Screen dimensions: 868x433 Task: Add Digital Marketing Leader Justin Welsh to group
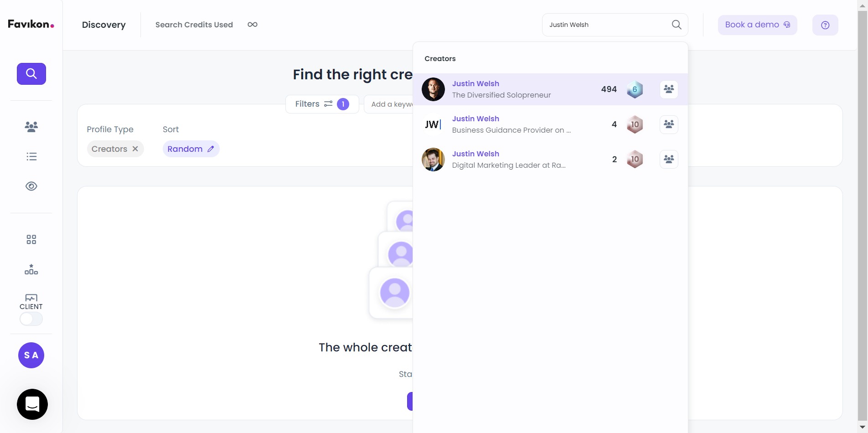point(669,160)
